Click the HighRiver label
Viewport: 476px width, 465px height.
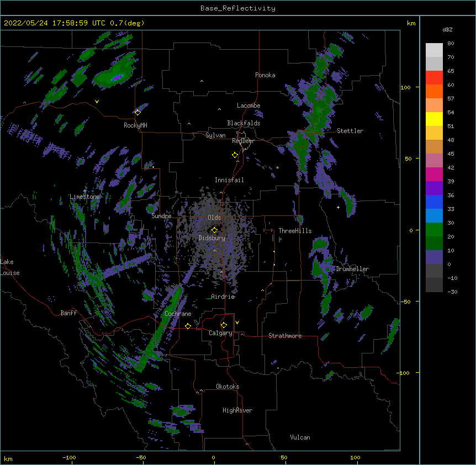pyautogui.click(x=237, y=410)
